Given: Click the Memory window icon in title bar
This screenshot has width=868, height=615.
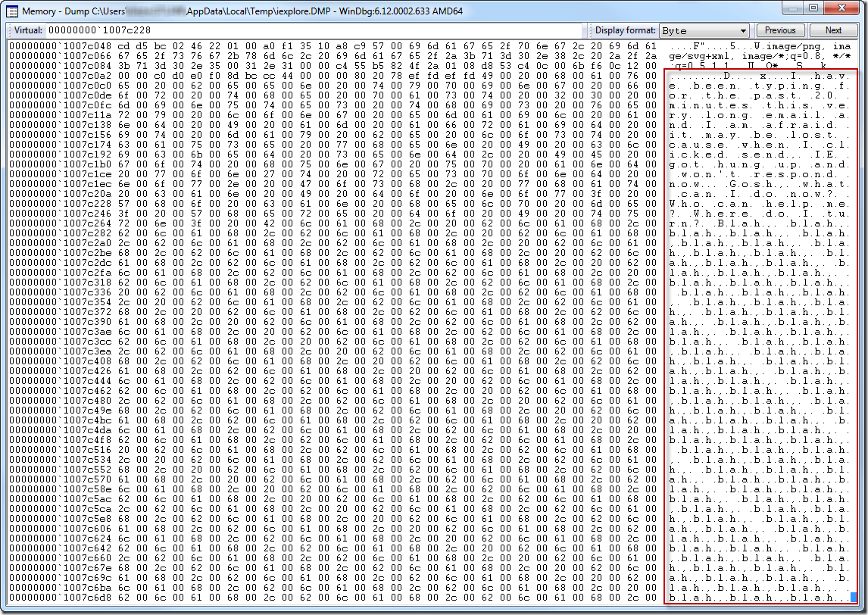Looking at the screenshot, I should 13,10.
